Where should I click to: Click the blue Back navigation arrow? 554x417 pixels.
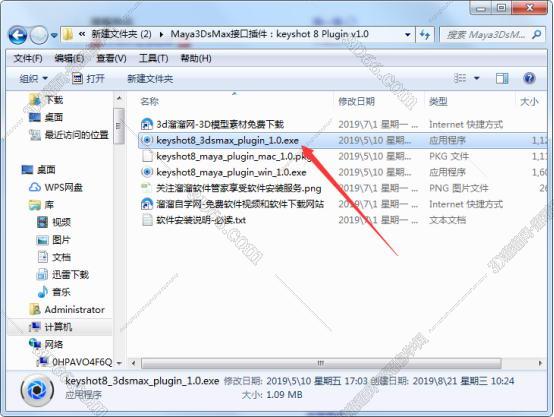click(18, 35)
